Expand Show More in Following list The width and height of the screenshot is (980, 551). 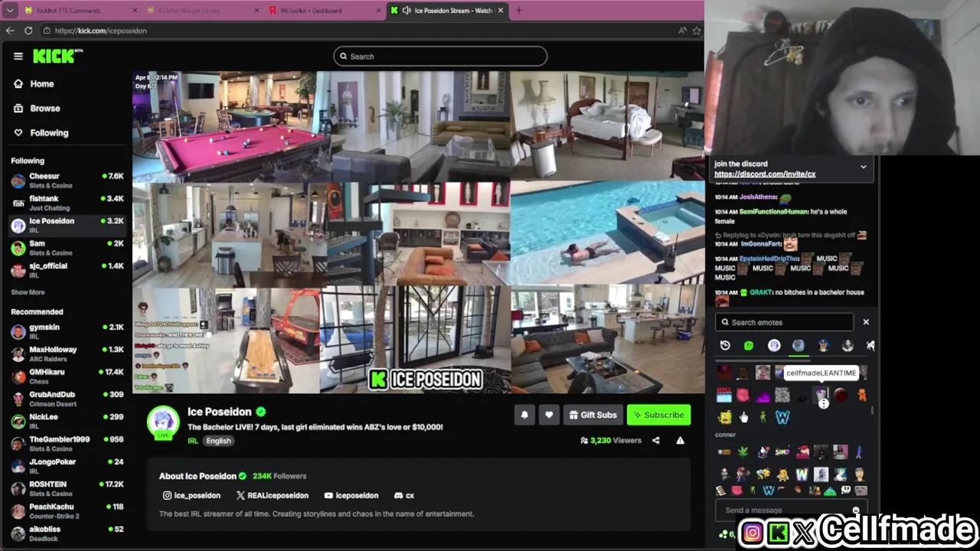[x=28, y=292]
